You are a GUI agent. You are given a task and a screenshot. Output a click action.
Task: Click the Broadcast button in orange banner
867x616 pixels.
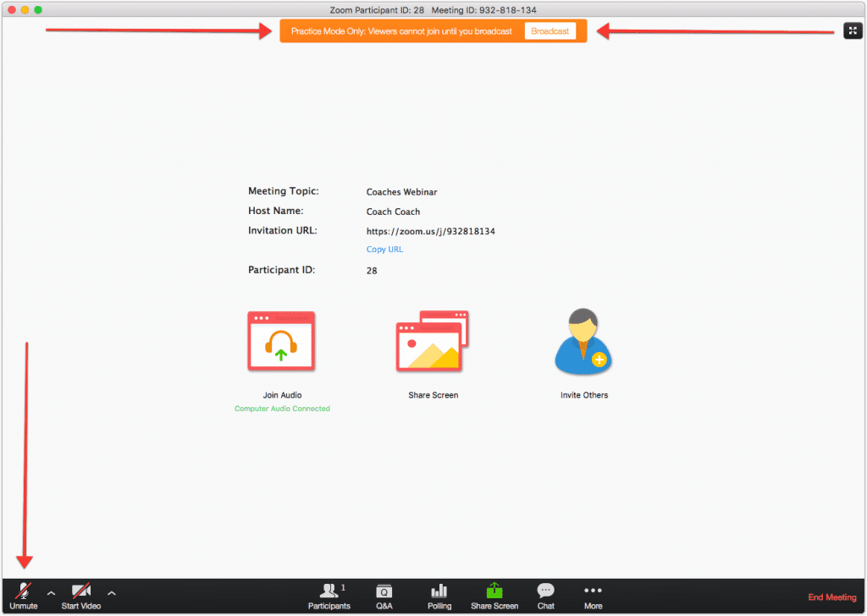(x=550, y=31)
